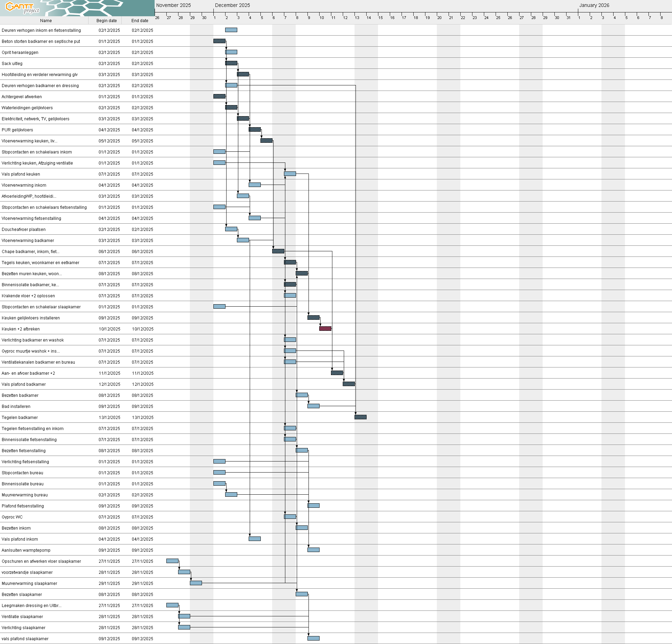Click the Begin date column header
Viewport: 672px width, 644px height.
point(107,21)
